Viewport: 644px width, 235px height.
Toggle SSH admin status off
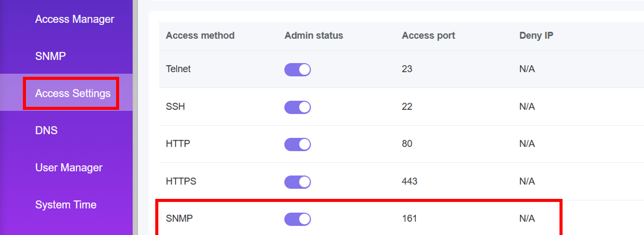point(297,107)
